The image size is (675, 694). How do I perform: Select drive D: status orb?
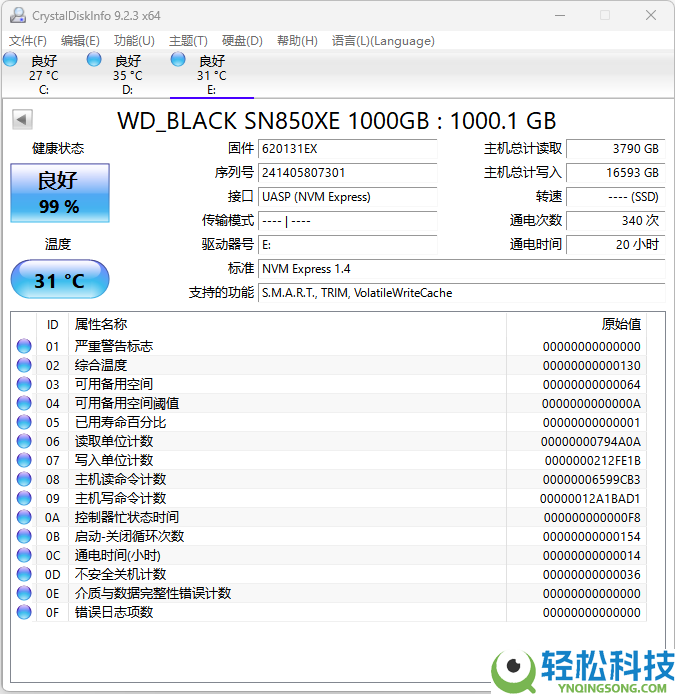click(95, 60)
